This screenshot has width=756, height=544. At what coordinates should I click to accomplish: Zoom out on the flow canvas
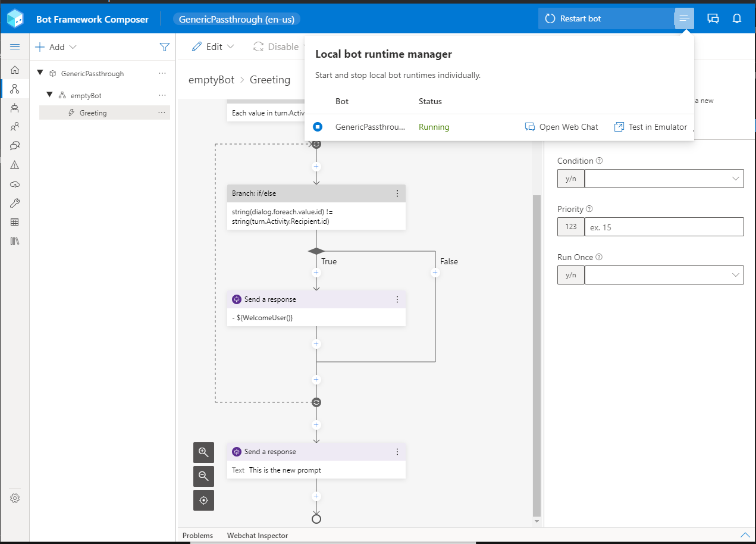coord(203,476)
